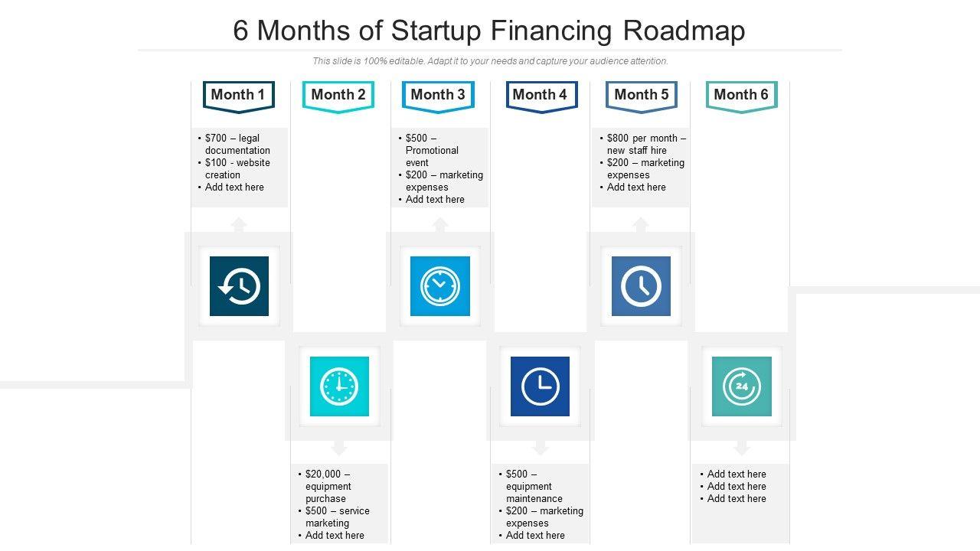980x551 pixels.
Task: Click the down arrow below Month 6 icon
Action: click(x=741, y=448)
